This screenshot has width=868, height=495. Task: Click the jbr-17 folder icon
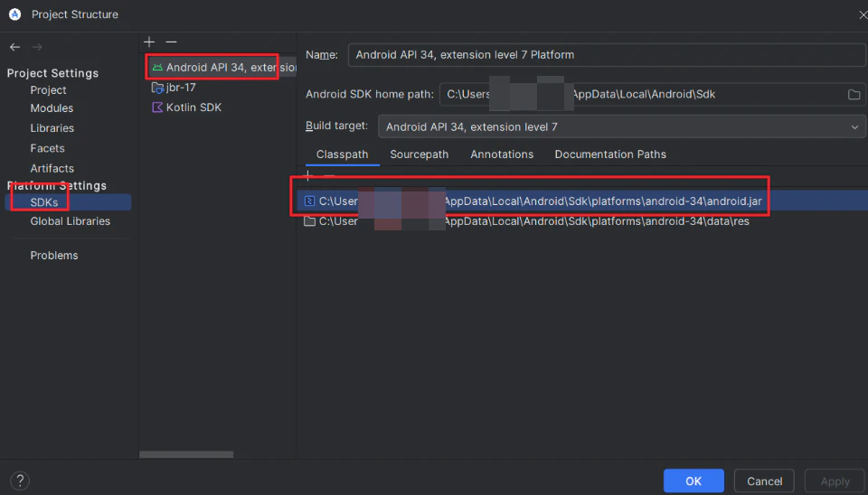pos(157,88)
